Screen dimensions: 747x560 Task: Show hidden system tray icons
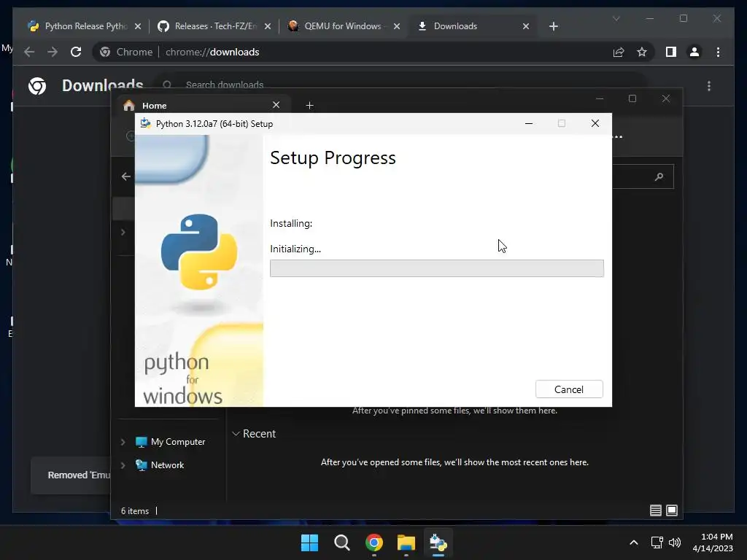(x=634, y=542)
